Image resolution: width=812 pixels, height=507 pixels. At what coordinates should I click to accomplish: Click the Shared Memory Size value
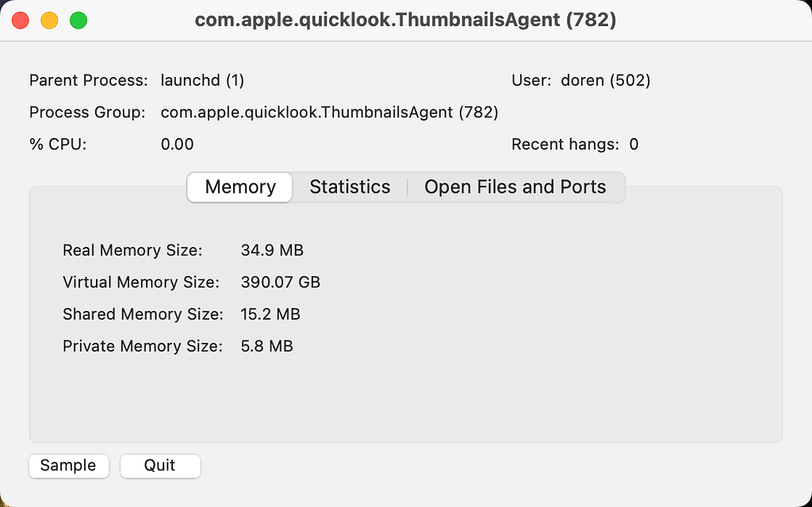(x=270, y=314)
